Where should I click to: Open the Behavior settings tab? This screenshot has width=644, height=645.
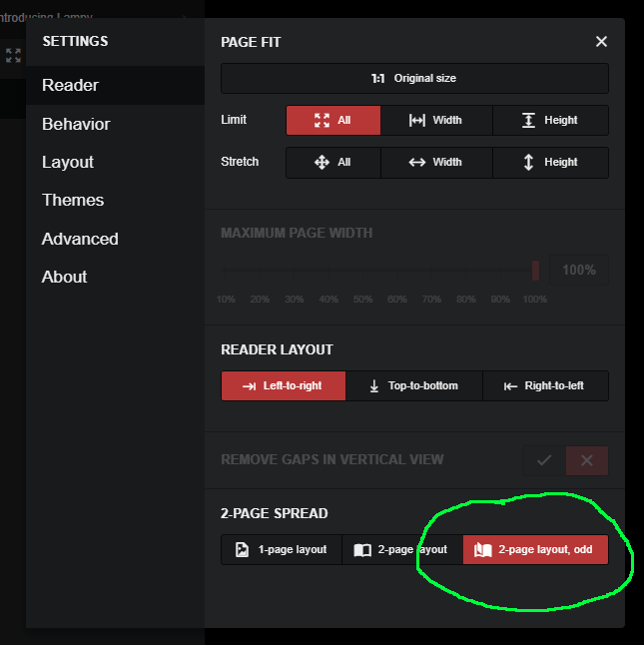[76, 124]
